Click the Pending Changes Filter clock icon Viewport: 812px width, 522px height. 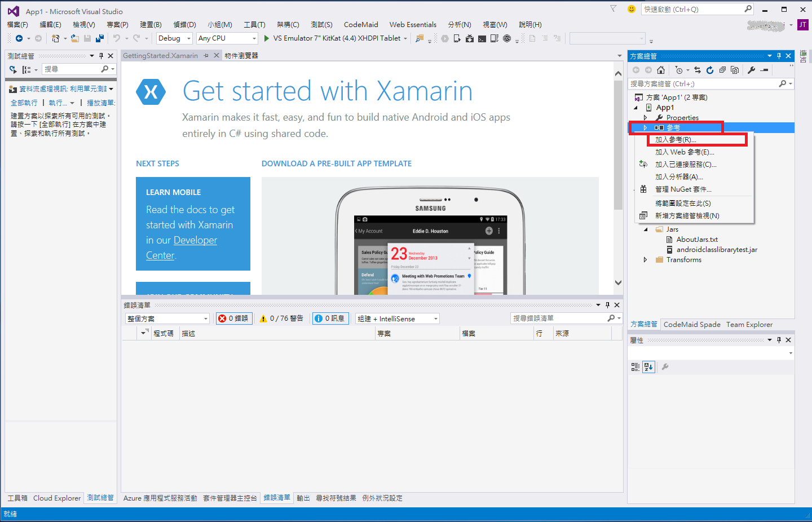pos(679,70)
